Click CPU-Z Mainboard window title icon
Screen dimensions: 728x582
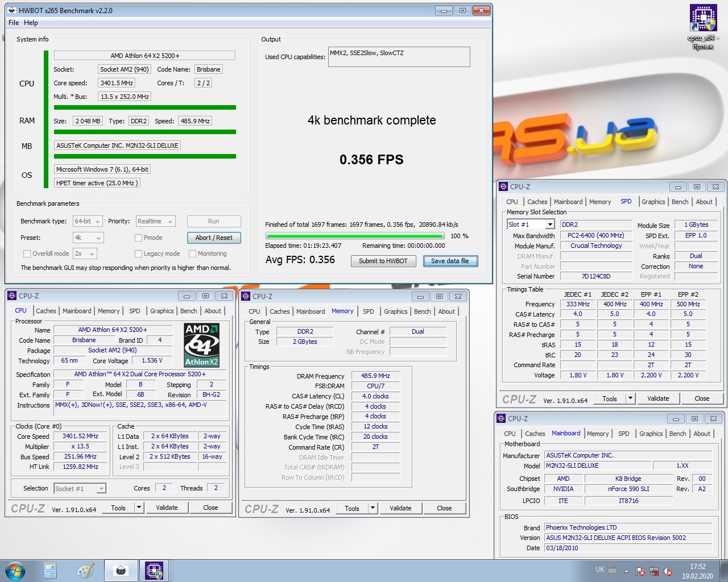[x=502, y=418]
